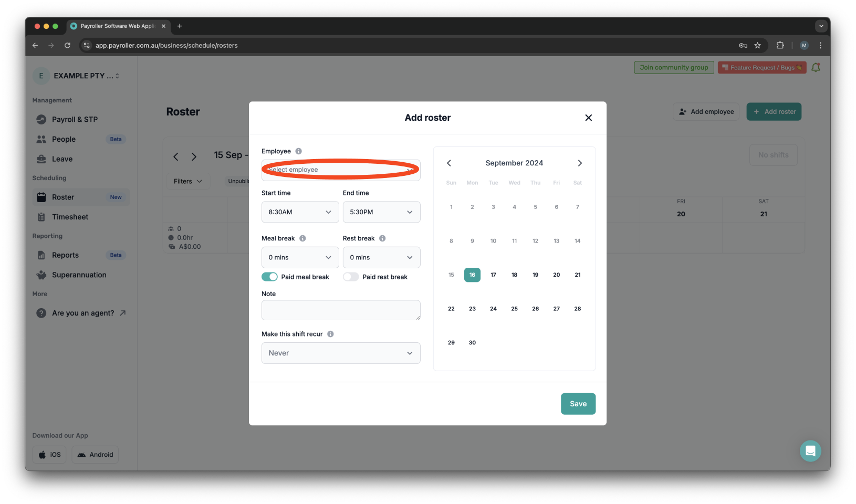Open the roster Filters dropdown
The height and width of the screenshot is (504, 856).
click(188, 181)
